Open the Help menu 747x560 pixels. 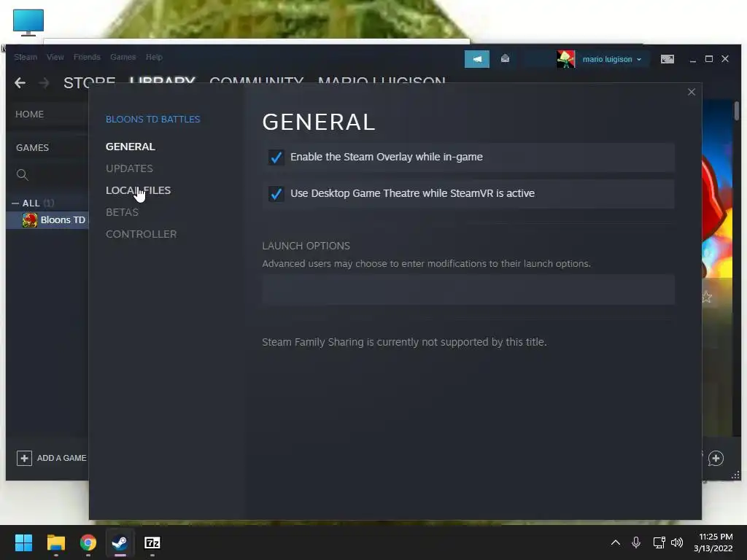[154, 57]
